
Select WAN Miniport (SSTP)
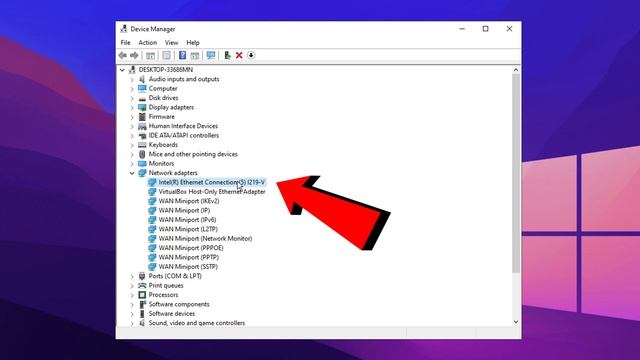coord(188,267)
